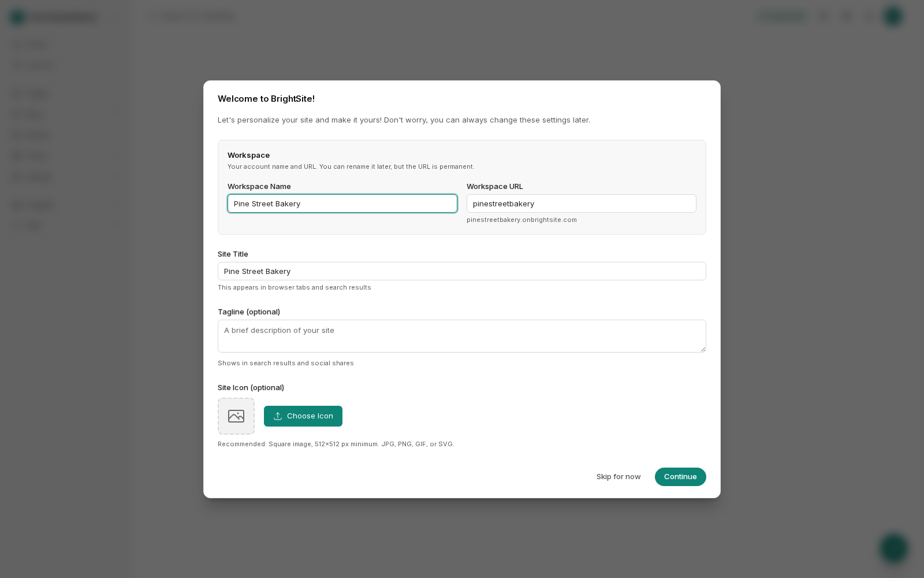Click Skip for now
Image resolution: width=924 pixels, height=578 pixels.
coord(619,477)
